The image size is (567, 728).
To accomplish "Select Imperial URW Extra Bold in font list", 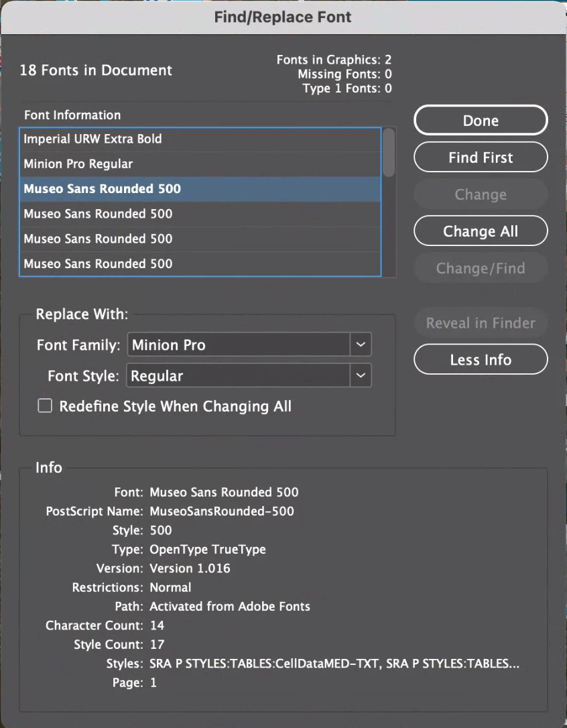I will 200,139.
